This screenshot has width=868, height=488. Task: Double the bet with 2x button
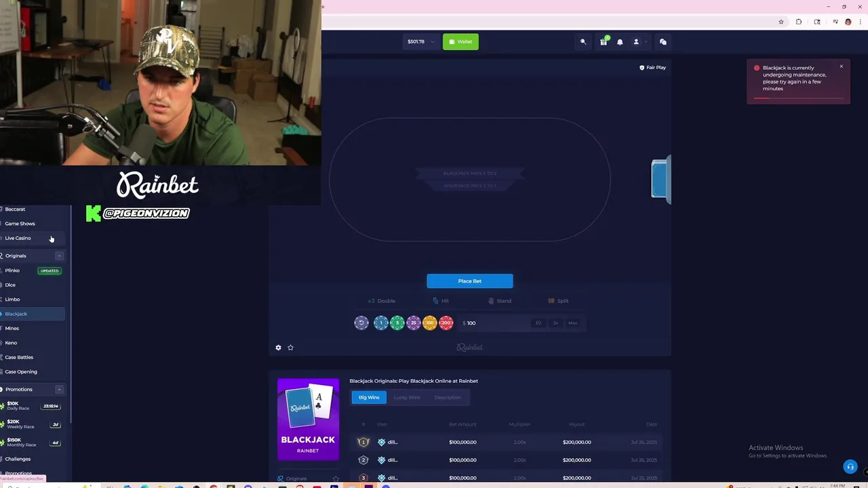[x=555, y=323]
